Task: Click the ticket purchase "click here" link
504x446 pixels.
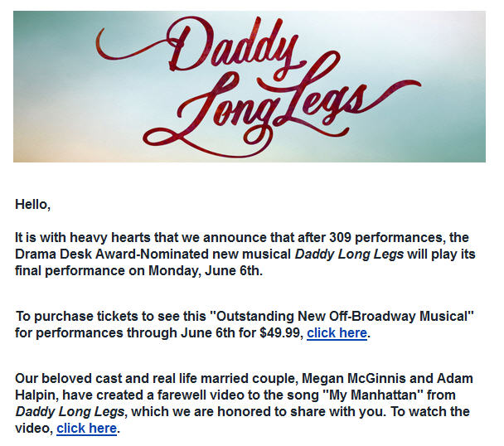Action: (337, 333)
